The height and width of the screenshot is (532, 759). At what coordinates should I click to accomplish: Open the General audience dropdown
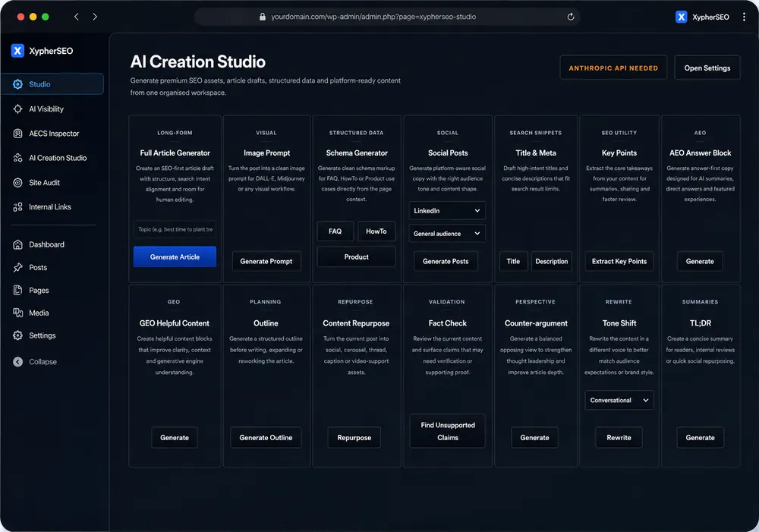point(447,233)
